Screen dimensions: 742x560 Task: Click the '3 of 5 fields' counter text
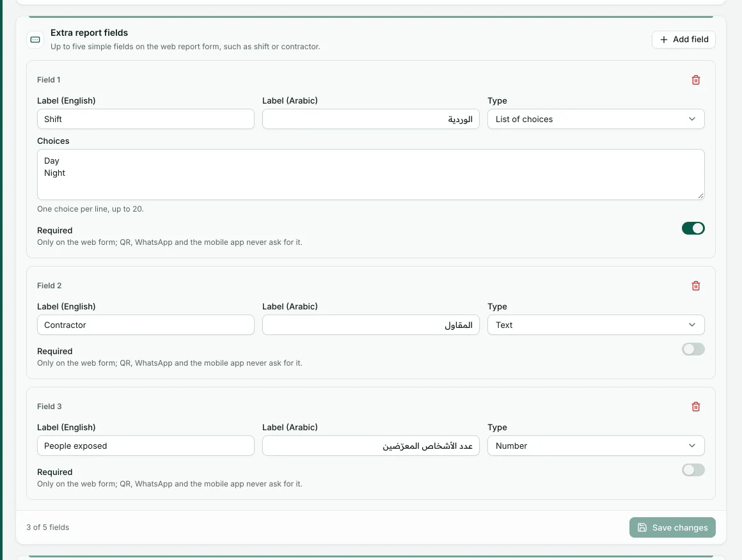48,527
